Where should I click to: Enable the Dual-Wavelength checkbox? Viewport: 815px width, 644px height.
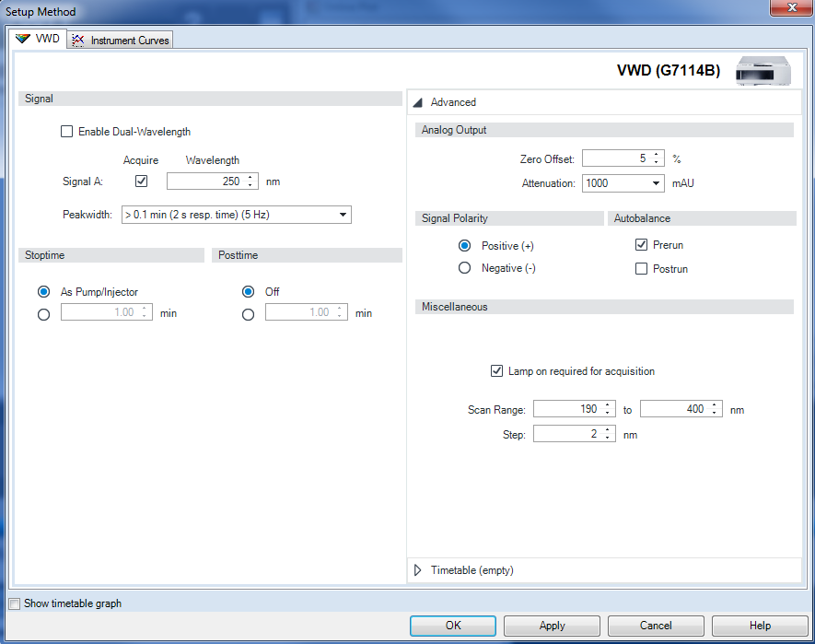click(x=66, y=131)
